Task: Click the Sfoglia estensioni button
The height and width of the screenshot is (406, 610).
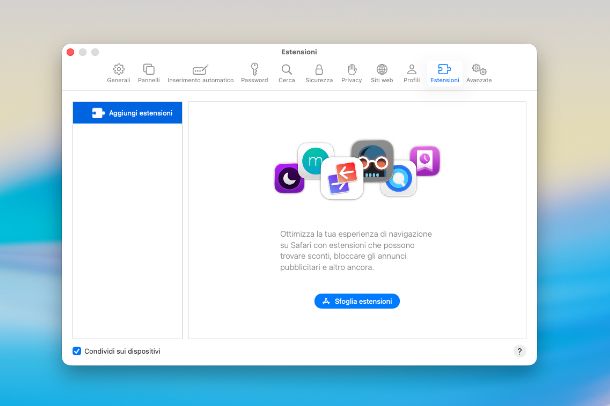Action: click(356, 301)
